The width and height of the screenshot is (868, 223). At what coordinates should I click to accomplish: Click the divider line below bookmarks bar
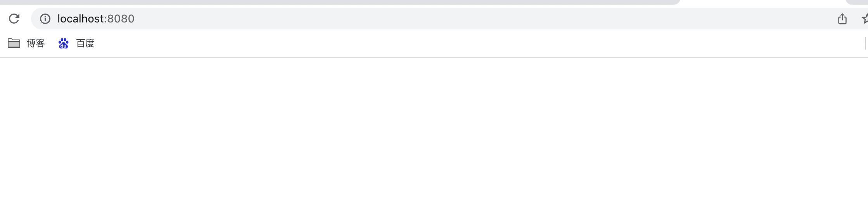pyautogui.click(x=434, y=58)
